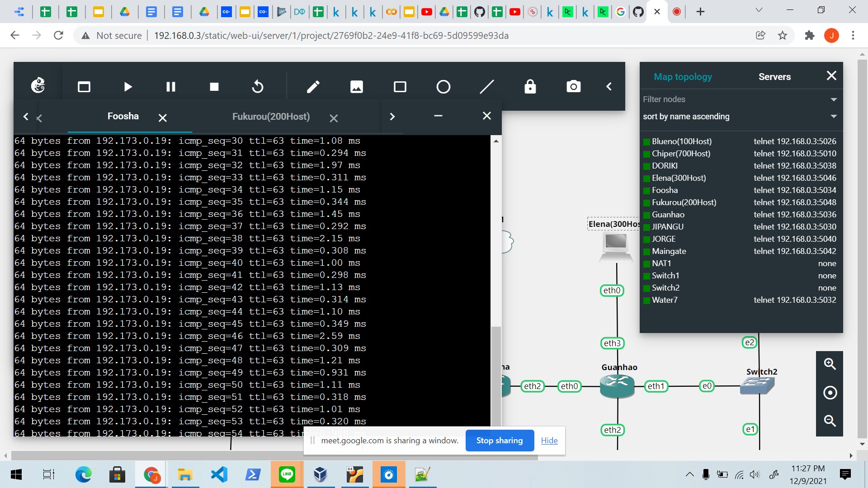
Task: Reload the topology with the reset icon
Action: click(257, 86)
